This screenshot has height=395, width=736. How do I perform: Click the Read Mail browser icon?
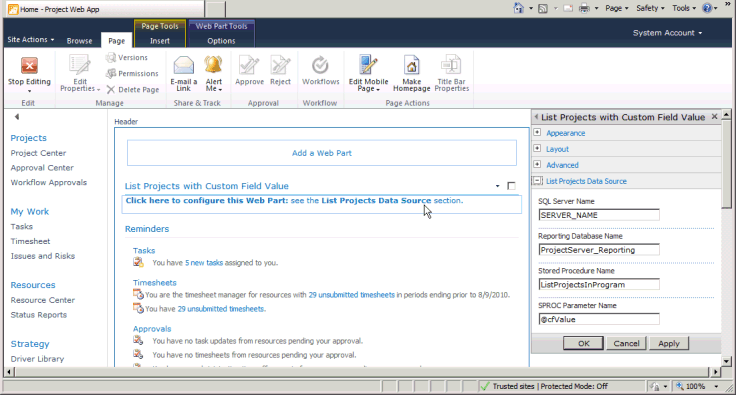[x=568, y=8]
